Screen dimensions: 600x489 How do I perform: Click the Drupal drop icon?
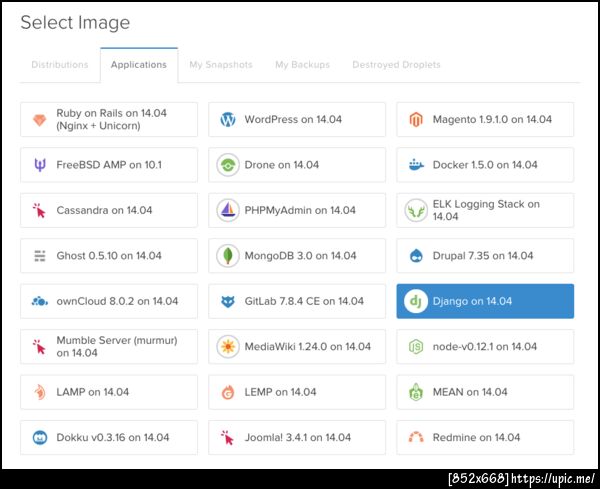(x=416, y=256)
